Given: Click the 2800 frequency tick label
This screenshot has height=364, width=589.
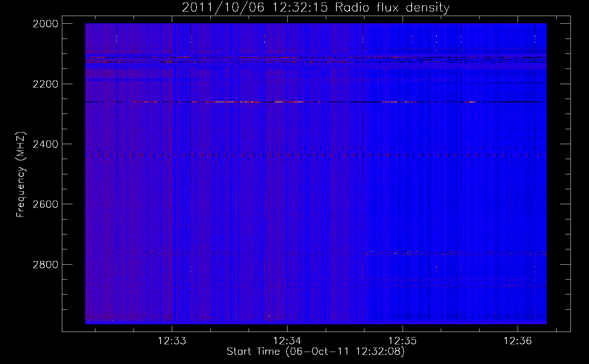Looking at the screenshot, I should pos(46,264).
